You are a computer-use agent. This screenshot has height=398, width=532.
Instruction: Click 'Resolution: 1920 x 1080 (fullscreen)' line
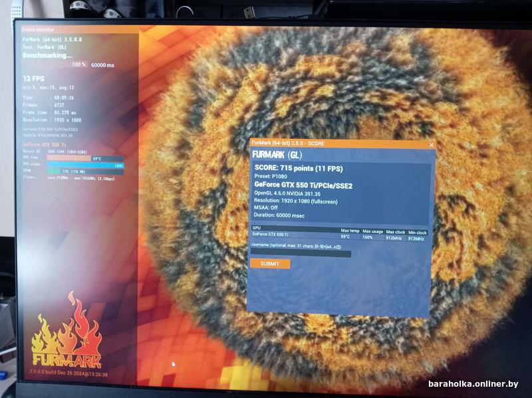coord(296,201)
